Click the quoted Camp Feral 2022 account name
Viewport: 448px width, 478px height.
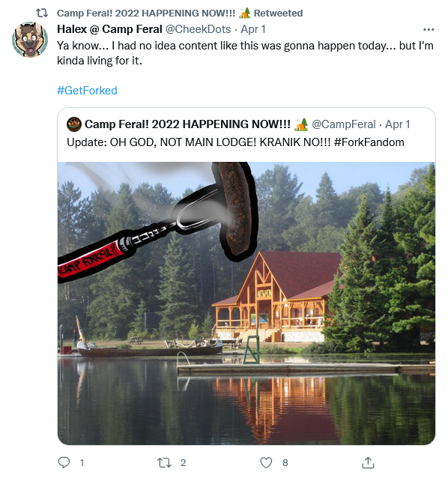[x=187, y=124]
